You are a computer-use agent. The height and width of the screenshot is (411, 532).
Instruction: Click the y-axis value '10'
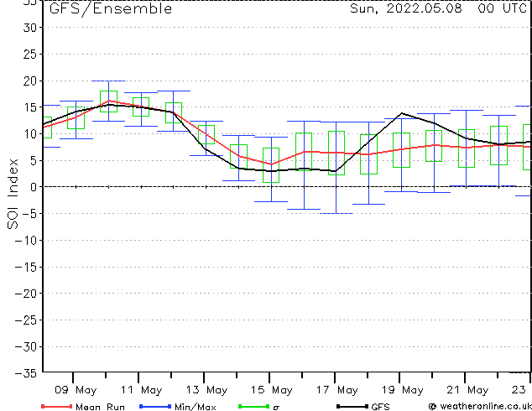point(30,134)
